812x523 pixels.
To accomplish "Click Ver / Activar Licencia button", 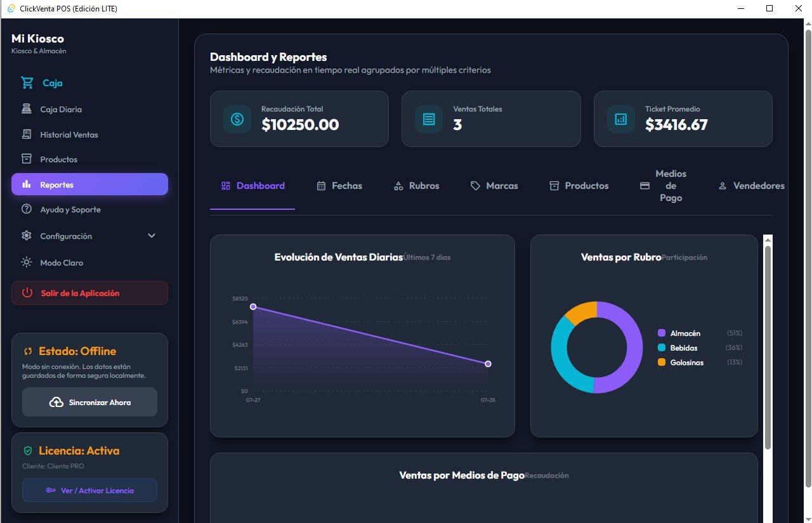I will pos(89,490).
